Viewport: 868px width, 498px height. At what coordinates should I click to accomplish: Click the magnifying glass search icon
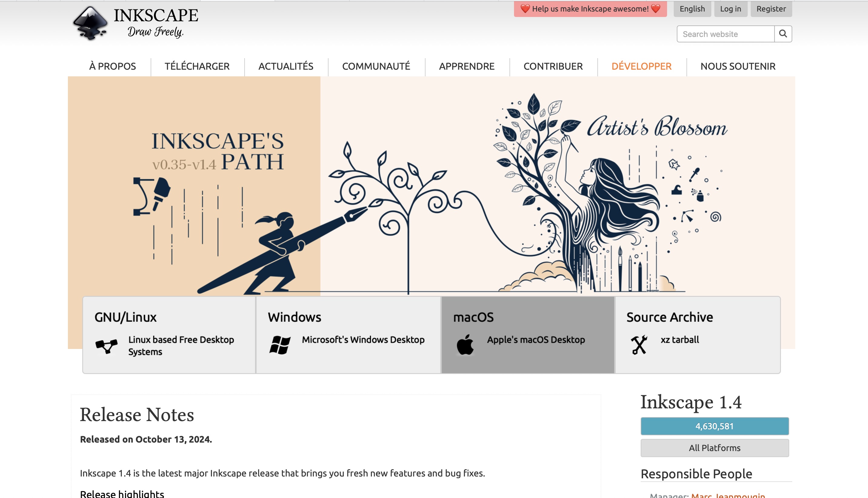(x=783, y=34)
